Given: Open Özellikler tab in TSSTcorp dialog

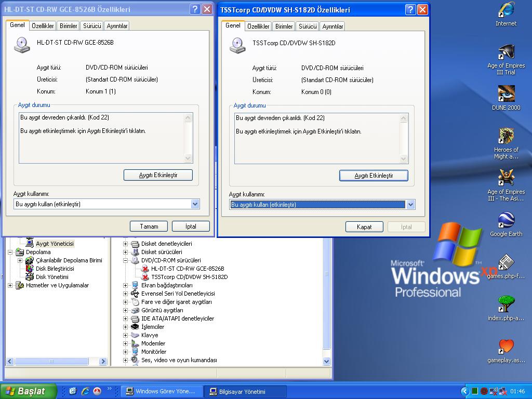Looking at the screenshot, I should click(x=258, y=26).
